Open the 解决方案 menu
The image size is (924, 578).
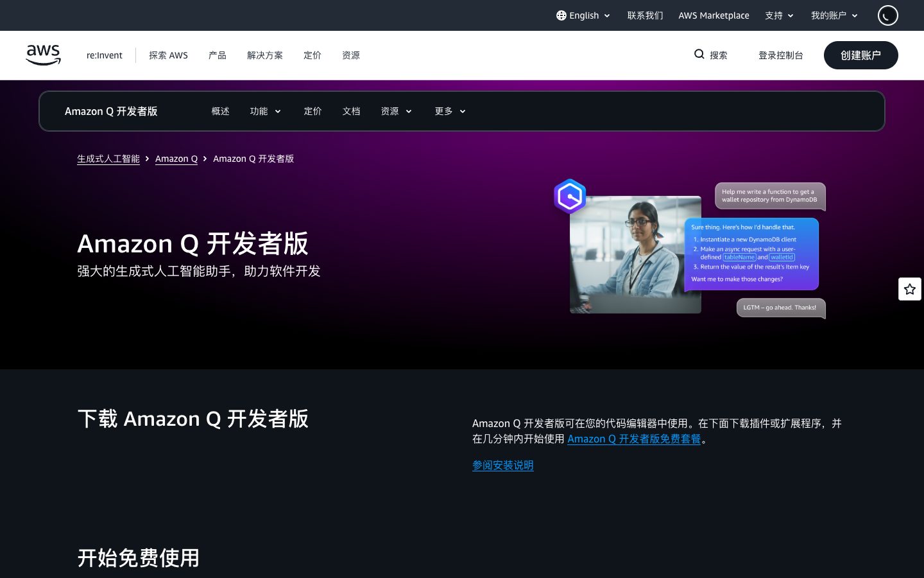click(265, 55)
